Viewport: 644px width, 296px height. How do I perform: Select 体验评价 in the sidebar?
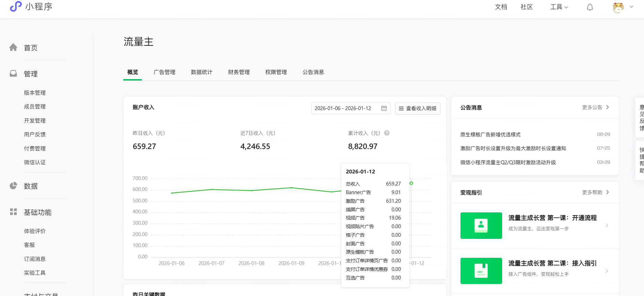pos(35,231)
